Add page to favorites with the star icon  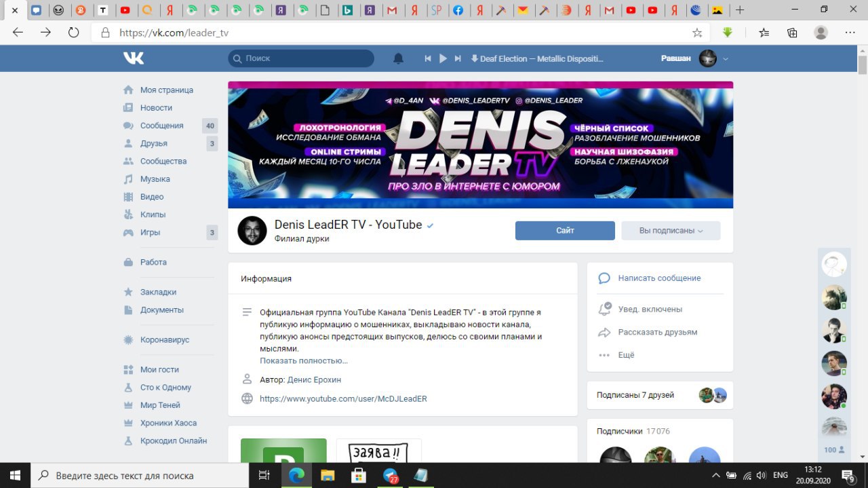tap(697, 33)
